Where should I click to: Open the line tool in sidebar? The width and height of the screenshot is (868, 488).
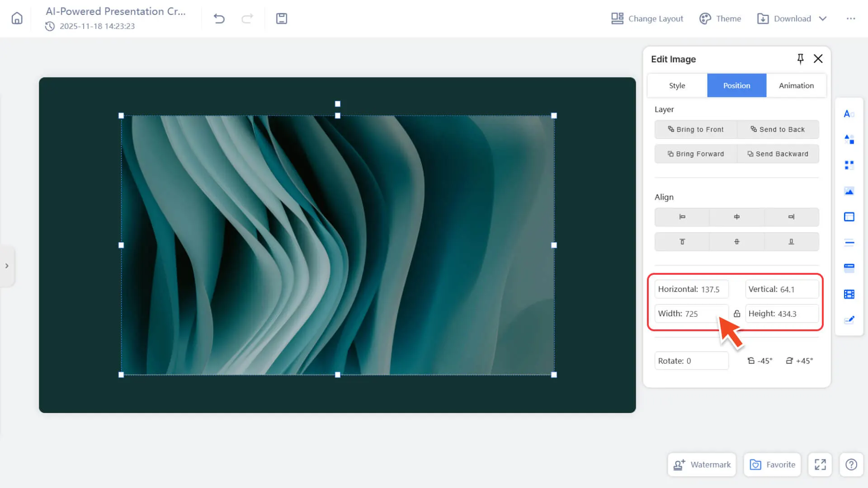pos(849,243)
